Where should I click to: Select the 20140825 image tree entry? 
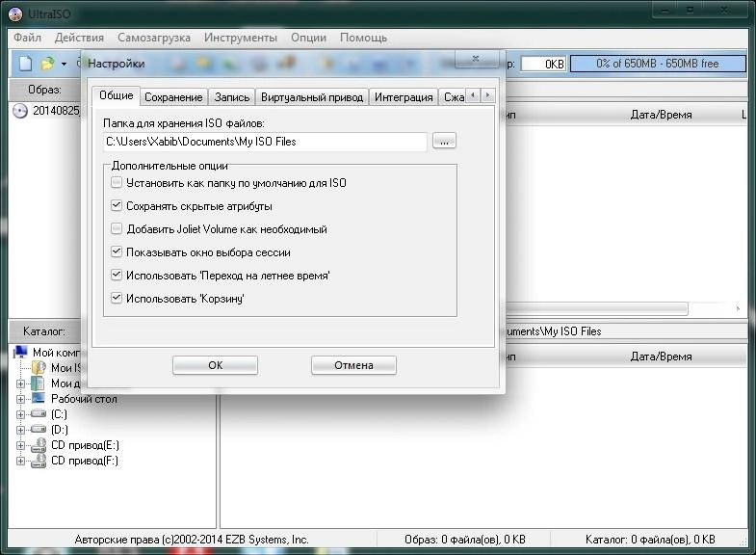click(56, 111)
